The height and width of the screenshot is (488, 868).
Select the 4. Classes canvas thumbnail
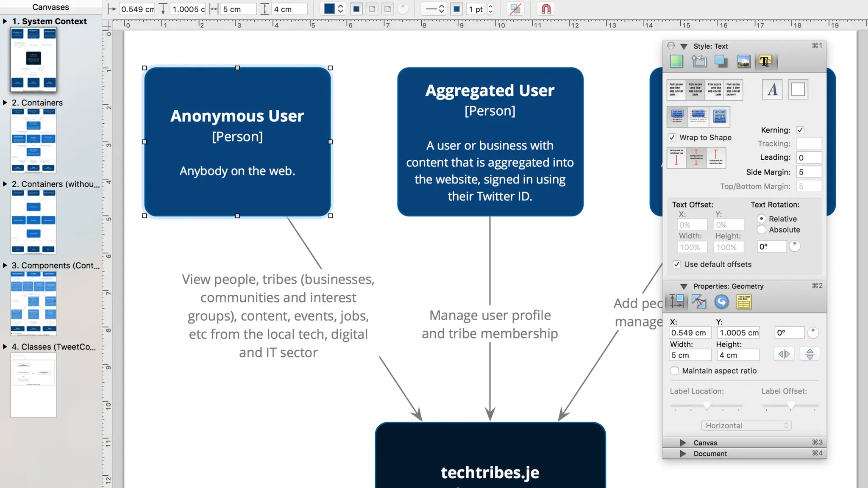coord(33,385)
